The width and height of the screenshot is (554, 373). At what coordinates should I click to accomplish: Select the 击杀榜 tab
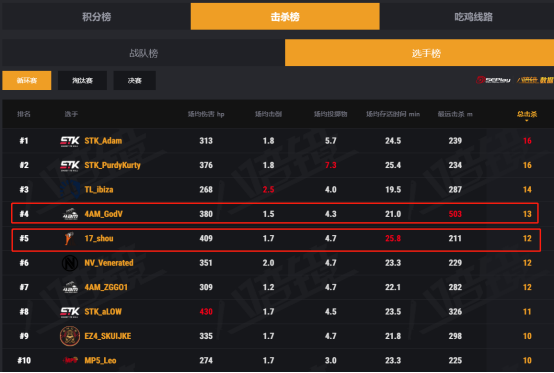pyautogui.click(x=285, y=17)
